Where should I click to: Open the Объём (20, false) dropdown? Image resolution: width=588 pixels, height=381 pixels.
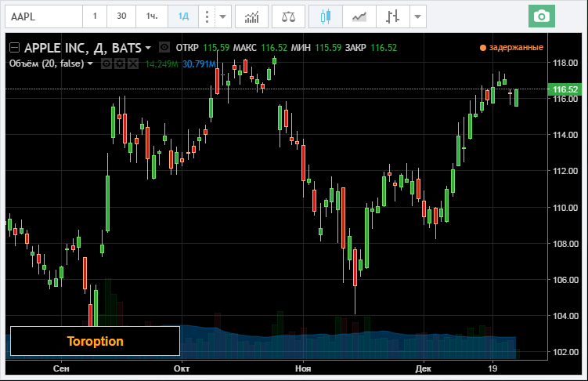(90, 63)
